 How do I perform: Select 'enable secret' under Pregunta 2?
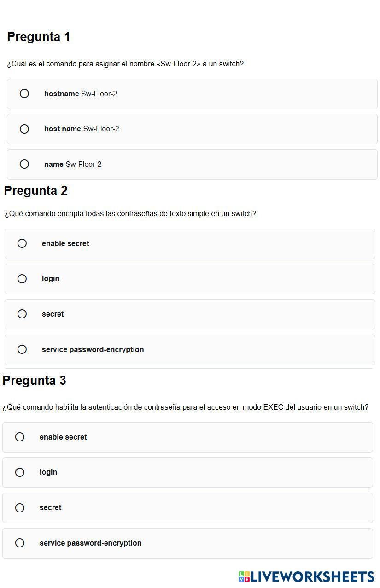pos(22,243)
